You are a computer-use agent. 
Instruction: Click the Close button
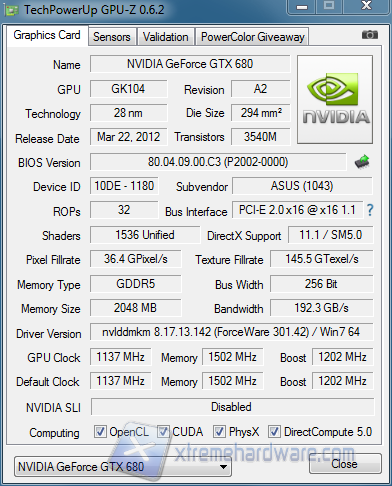pos(345,464)
